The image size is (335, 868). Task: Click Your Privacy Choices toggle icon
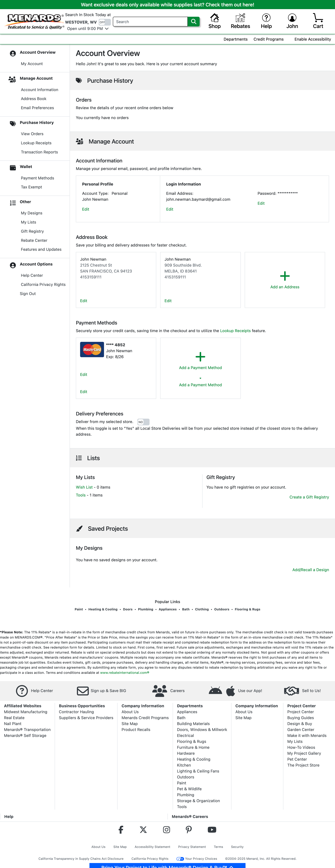180,859
